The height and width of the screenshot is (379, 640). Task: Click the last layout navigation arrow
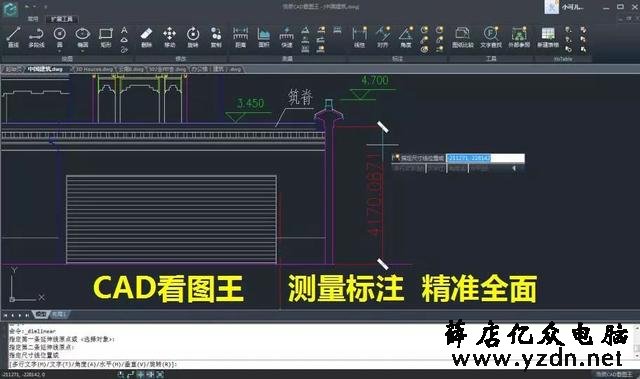click(x=27, y=315)
